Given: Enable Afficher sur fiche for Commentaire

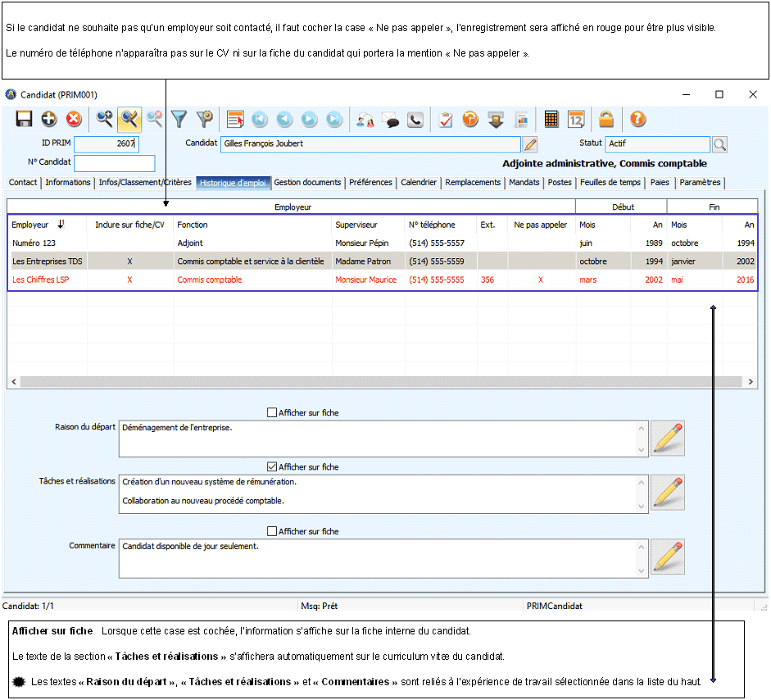Looking at the screenshot, I should pos(273,532).
